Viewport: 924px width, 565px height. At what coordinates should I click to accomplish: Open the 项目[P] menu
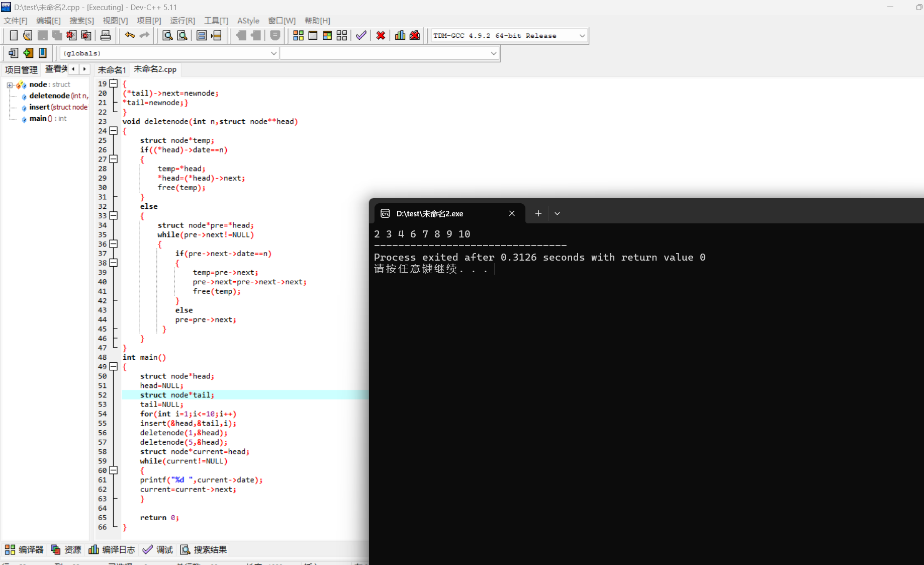(149, 21)
